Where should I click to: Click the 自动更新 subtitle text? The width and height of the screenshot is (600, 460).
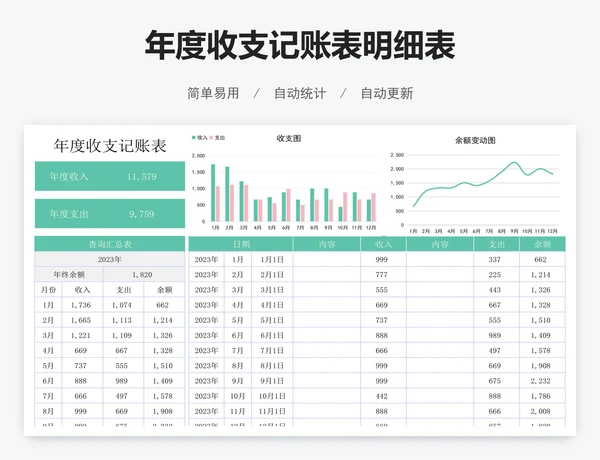tap(387, 93)
